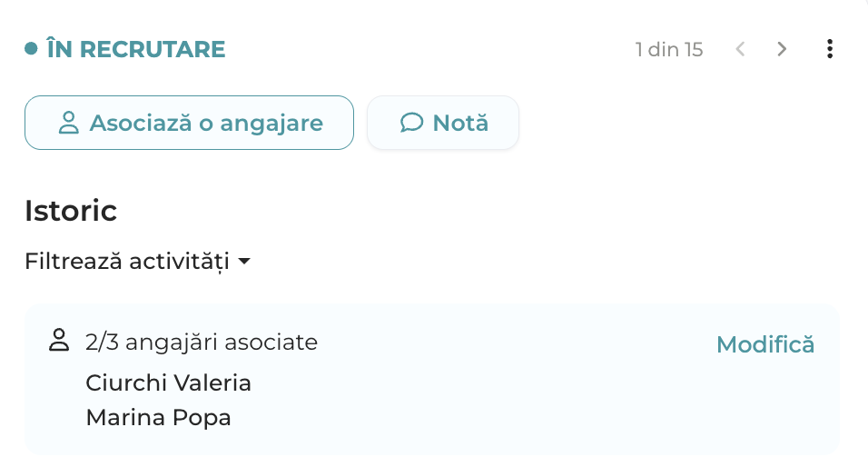The height and width of the screenshot is (467, 868).
Task: Click the Modifică link
Action: [x=765, y=344]
